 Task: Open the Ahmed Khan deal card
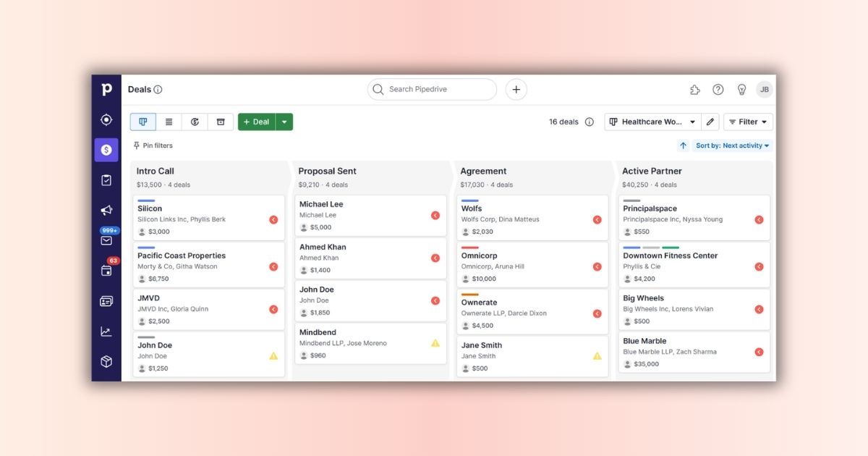click(371, 258)
